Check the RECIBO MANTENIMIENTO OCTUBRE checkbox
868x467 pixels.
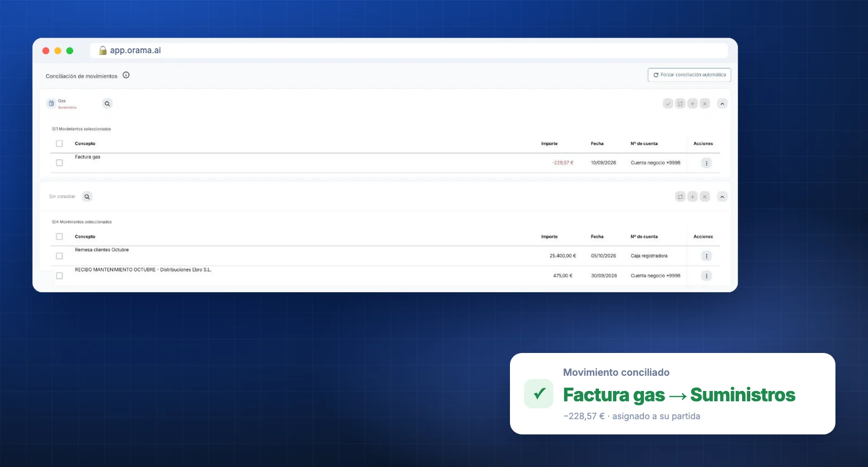(60, 276)
